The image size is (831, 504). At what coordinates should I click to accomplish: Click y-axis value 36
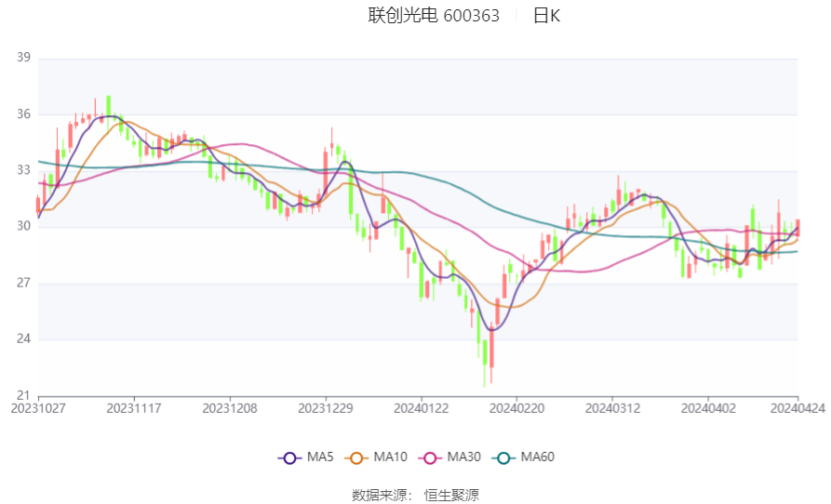[23, 113]
